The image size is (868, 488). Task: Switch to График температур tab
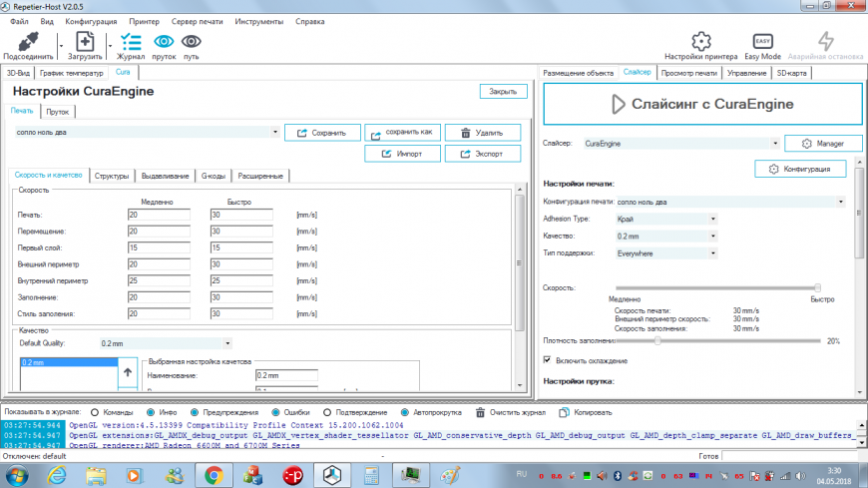72,73
